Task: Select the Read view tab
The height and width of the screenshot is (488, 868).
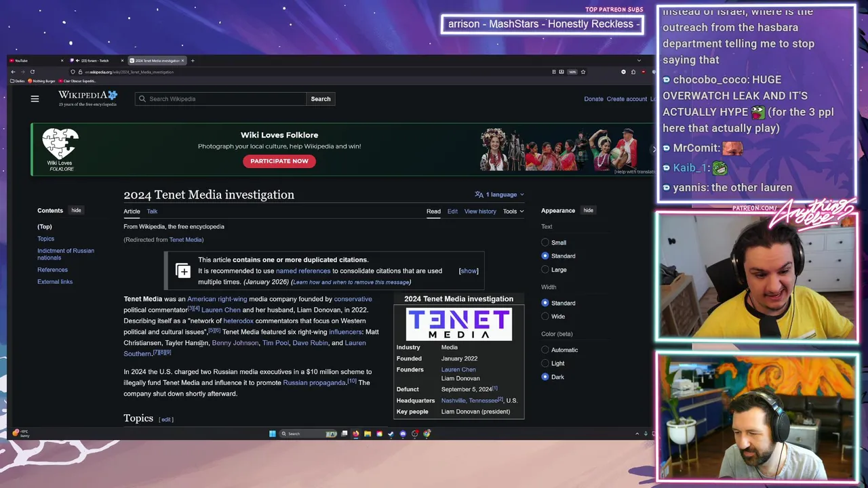Action: coord(433,211)
